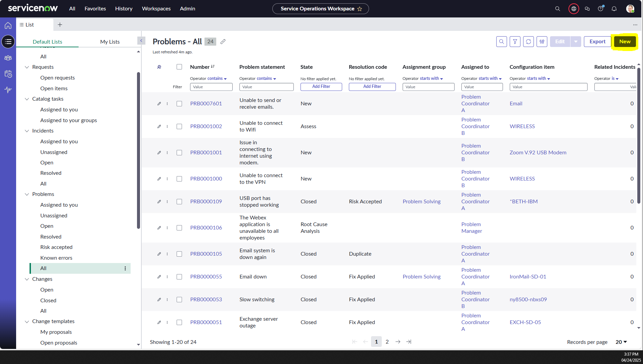Open the Workspaces menu in the top bar
The image size is (643, 364).
tap(156, 8)
